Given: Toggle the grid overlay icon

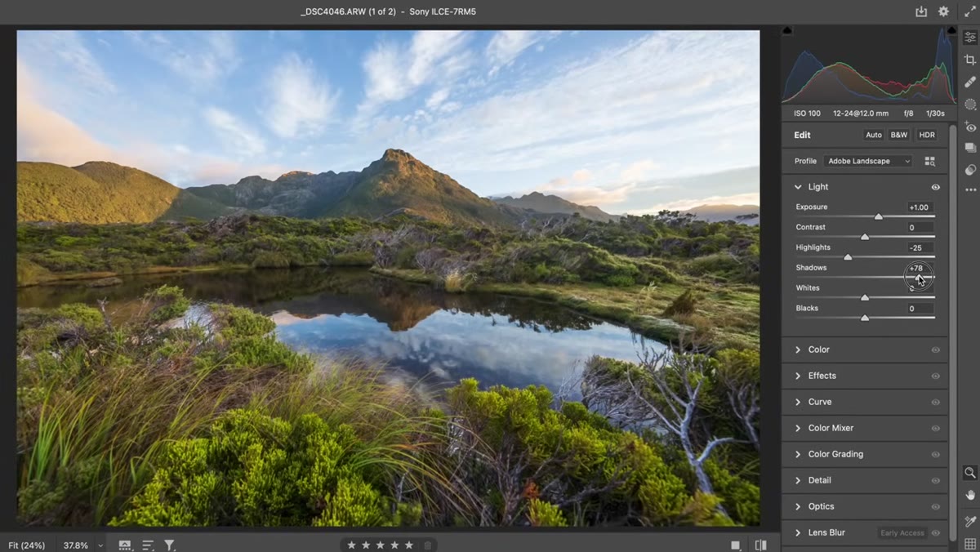Looking at the screenshot, I should [x=970, y=544].
